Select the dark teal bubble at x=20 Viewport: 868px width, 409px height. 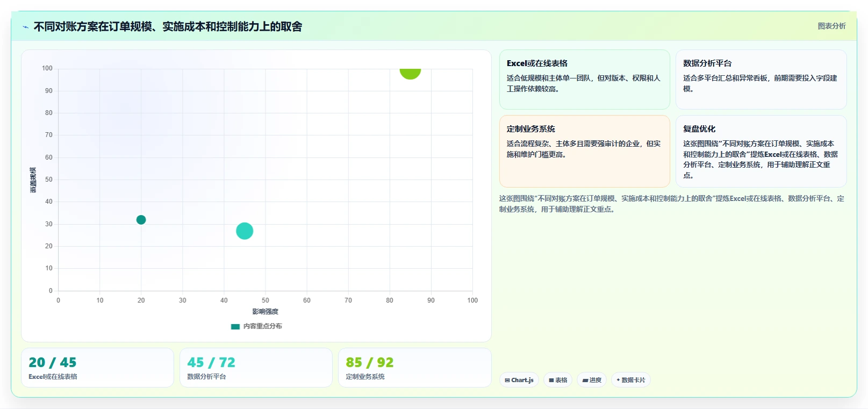[141, 220]
